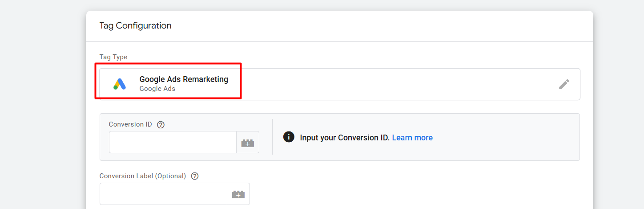
Task: Click the Conversion Label (Optional) label
Action: (x=143, y=176)
